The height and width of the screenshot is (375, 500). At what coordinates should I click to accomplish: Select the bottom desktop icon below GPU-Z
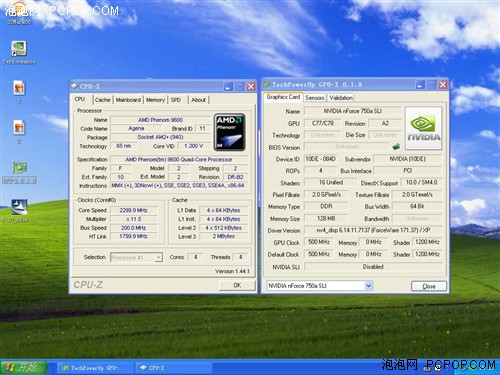(x=18, y=211)
